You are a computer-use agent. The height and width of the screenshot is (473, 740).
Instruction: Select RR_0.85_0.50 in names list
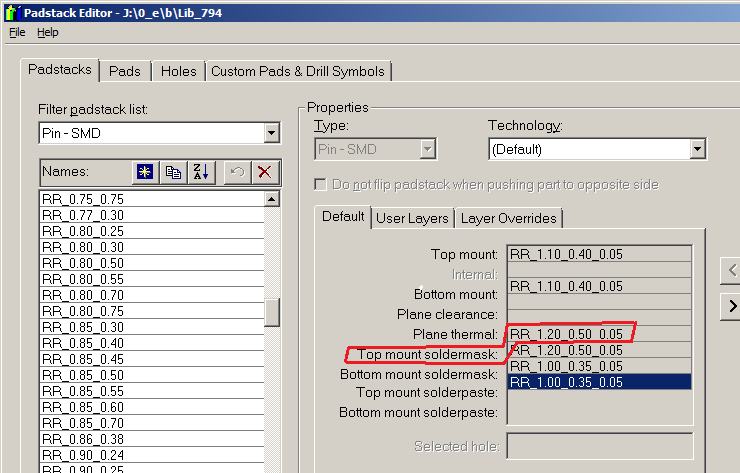tap(152, 376)
